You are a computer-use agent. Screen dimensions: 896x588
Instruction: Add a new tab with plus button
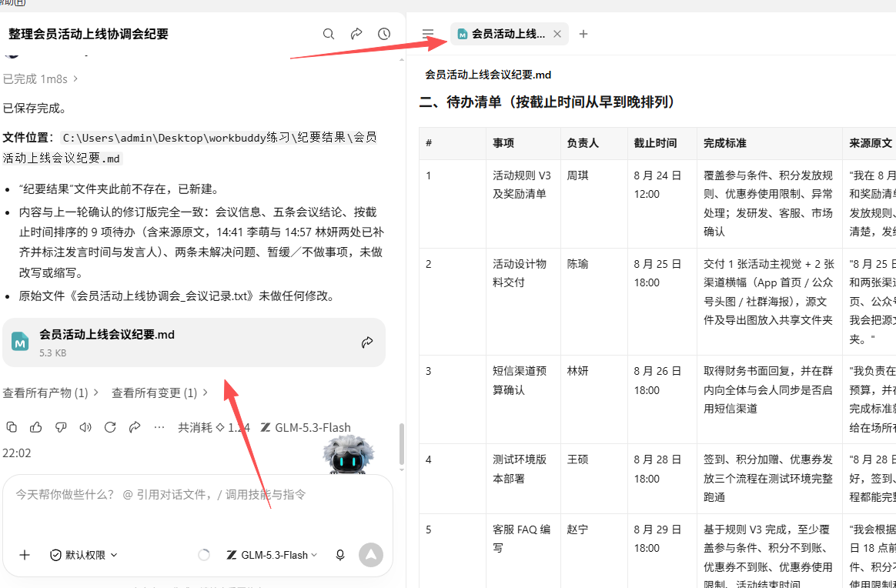tap(583, 34)
